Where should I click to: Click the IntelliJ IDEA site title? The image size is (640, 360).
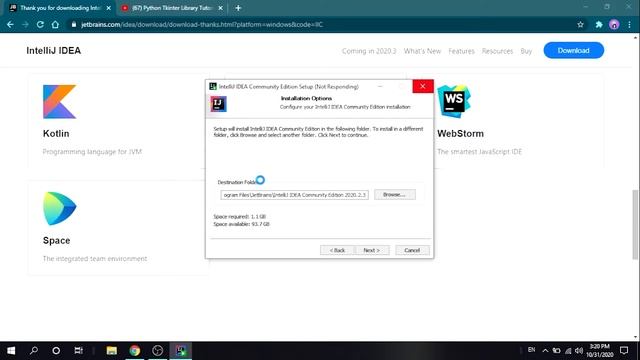(x=53, y=51)
